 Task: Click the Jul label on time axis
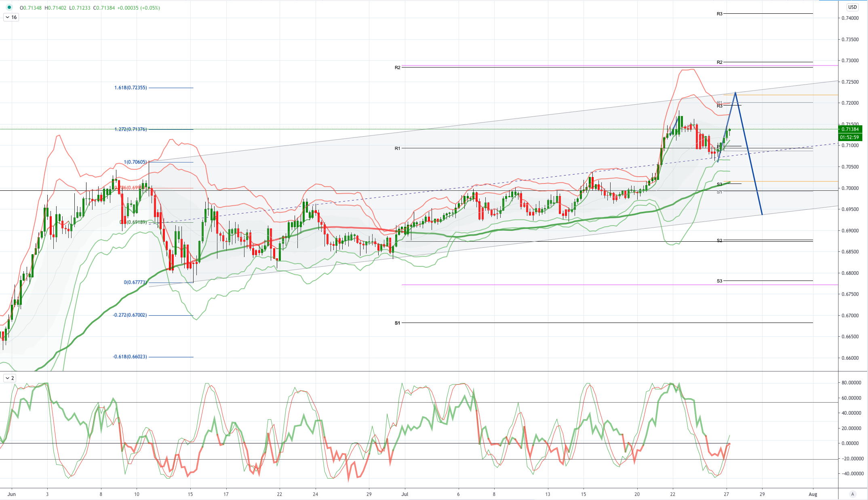click(x=405, y=494)
